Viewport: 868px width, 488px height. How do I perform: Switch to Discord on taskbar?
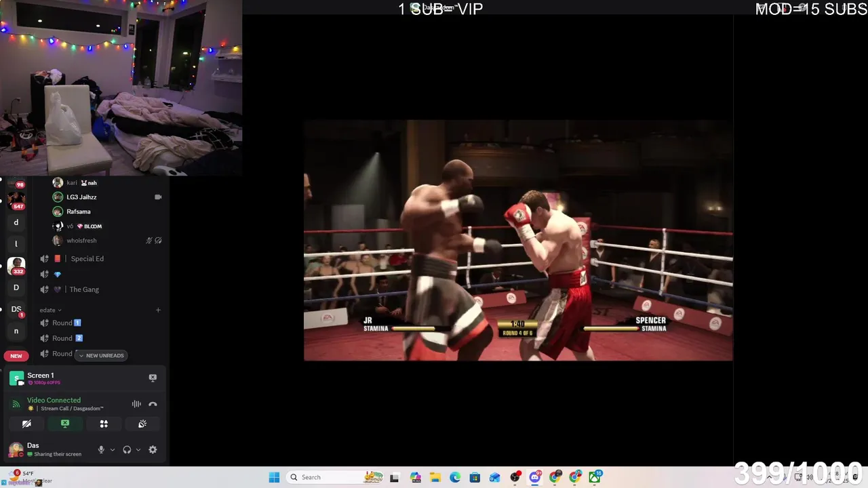[x=535, y=477]
